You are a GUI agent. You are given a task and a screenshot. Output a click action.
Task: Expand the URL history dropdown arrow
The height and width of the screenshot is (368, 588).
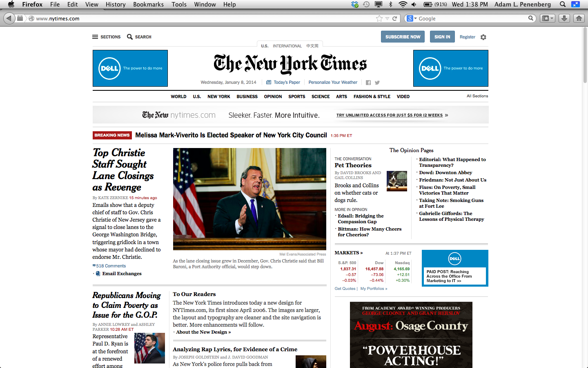pos(388,19)
